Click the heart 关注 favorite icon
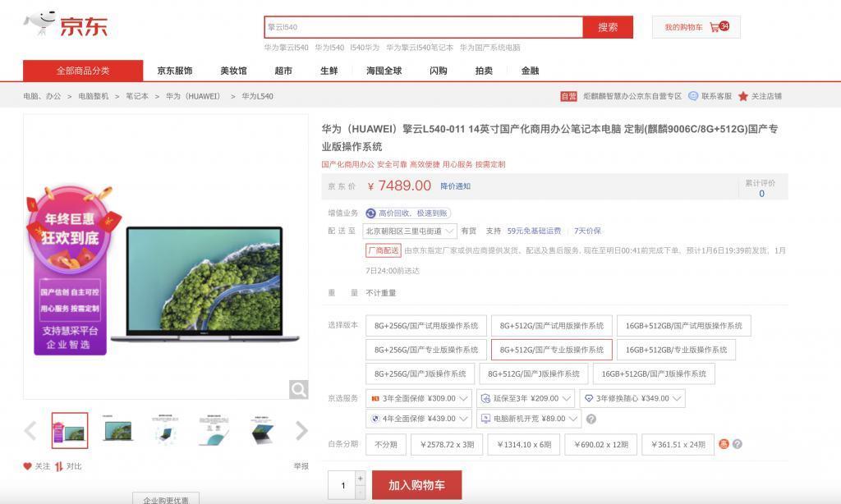This screenshot has width=841, height=504. coord(27,466)
